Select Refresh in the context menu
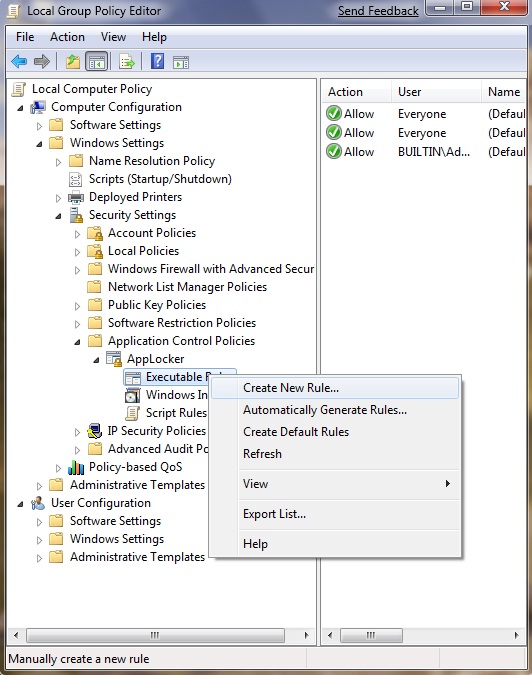Image resolution: width=532 pixels, height=675 pixels. [335, 454]
